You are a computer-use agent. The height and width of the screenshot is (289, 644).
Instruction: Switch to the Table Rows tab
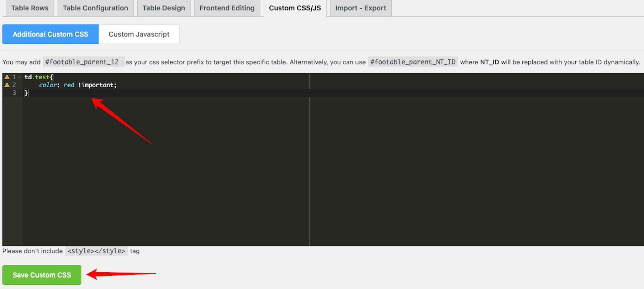pos(30,8)
